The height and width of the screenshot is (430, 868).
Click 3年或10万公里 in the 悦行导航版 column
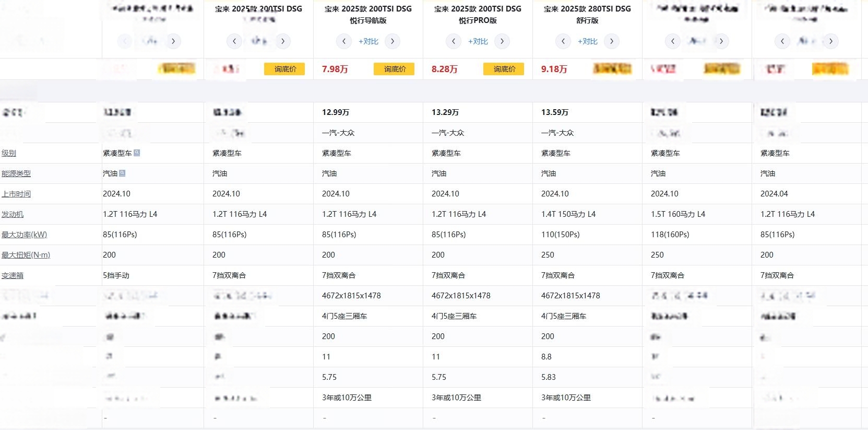(x=347, y=398)
